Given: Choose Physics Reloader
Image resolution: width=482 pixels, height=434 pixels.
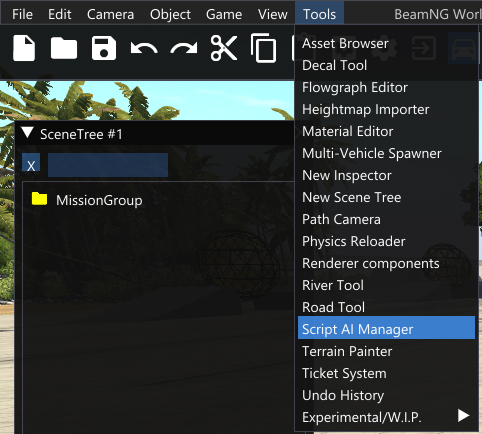Looking at the screenshot, I should tap(386, 241).
